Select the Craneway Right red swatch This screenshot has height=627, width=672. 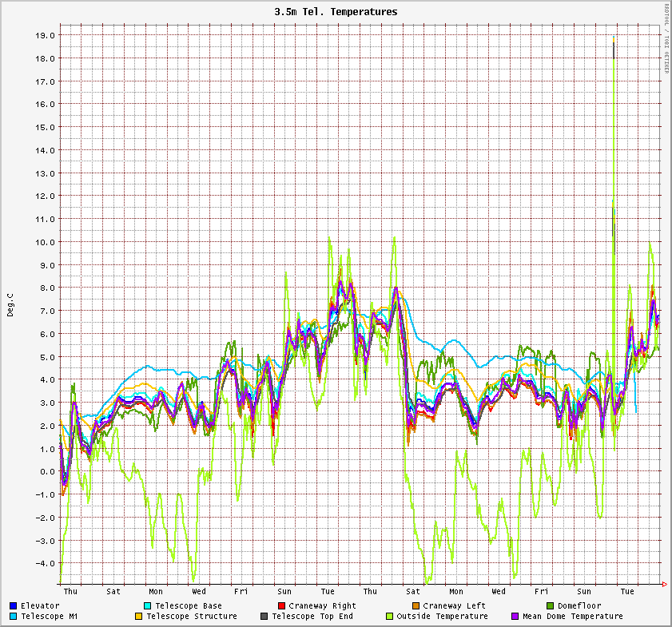[x=281, y=606]
